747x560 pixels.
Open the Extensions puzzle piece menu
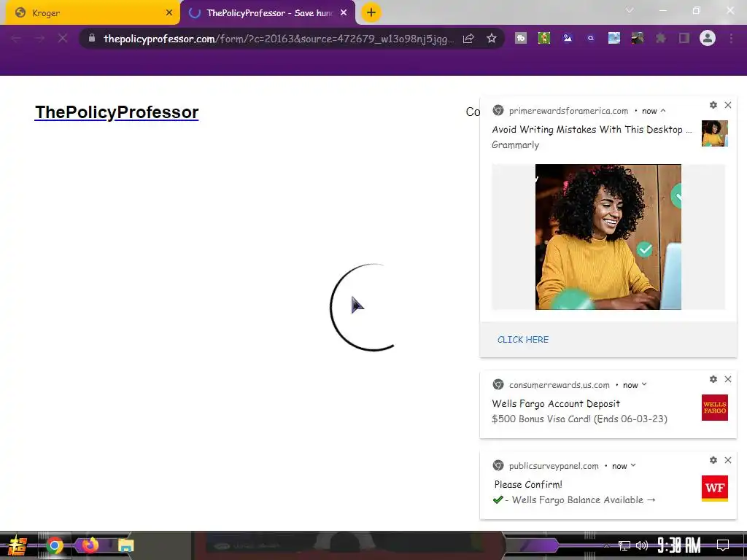click(x=661, y=38)
